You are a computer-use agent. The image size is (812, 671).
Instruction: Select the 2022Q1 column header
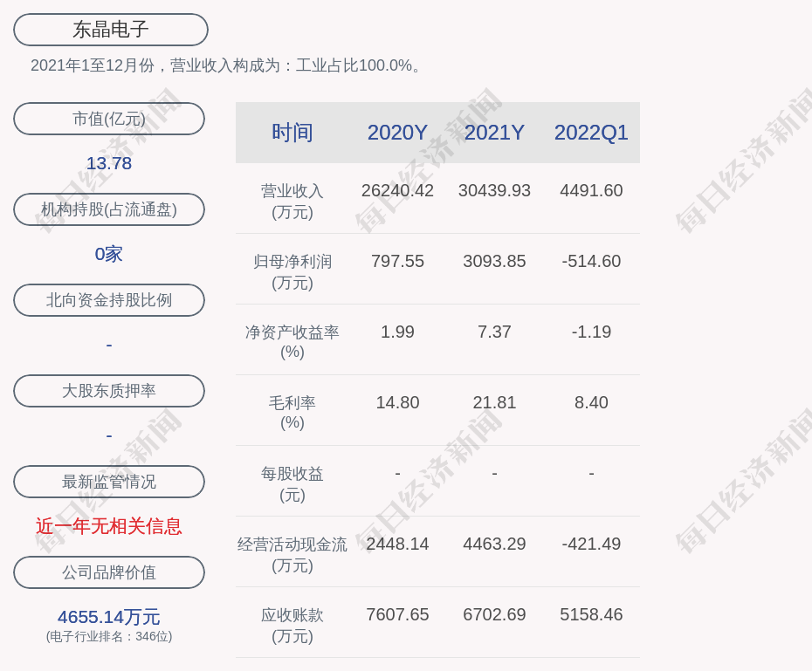click(x=591, y=133)
